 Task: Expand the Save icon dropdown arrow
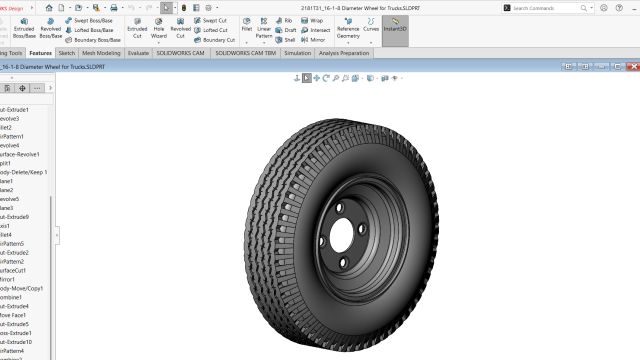[104, 8]
